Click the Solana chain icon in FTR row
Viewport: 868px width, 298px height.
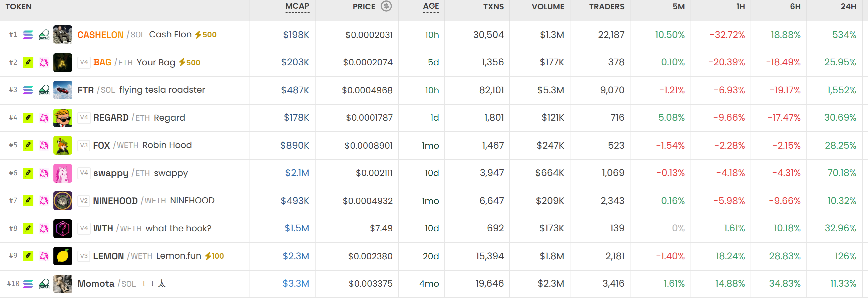(x=28, y=90)
